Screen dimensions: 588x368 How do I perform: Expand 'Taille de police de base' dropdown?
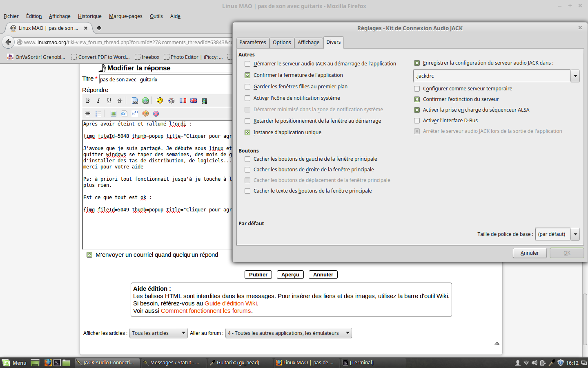(575, 234)
